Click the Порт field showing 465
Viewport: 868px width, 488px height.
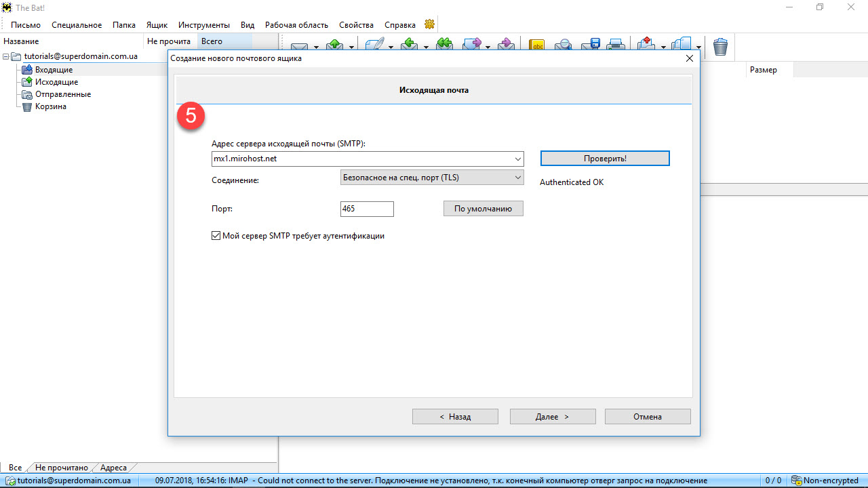367,209
